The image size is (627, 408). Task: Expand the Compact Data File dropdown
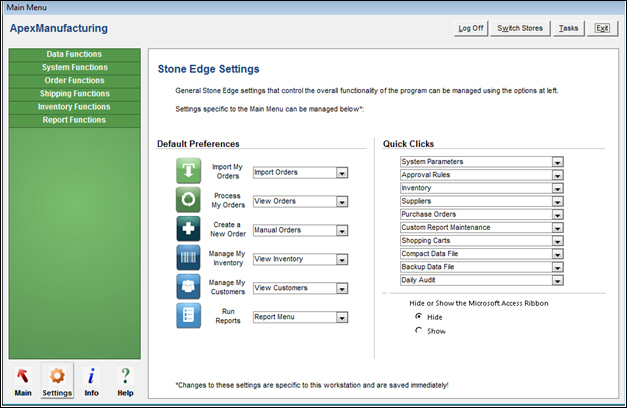(x=557, y=254)
